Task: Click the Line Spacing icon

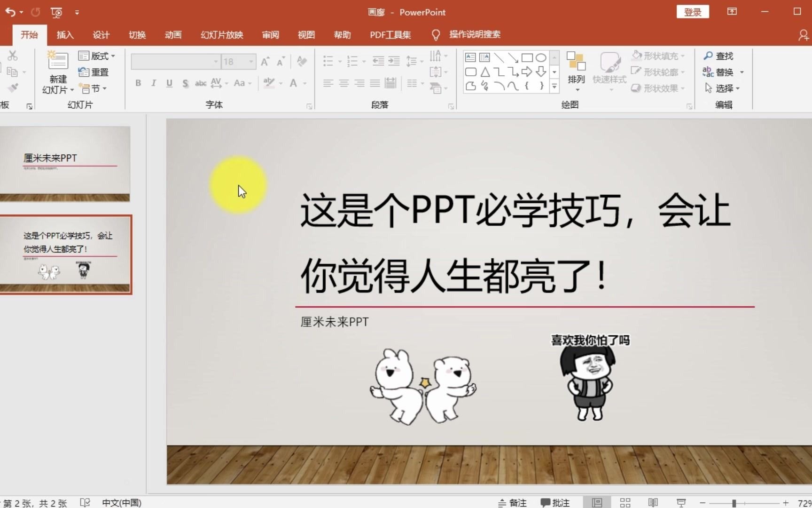Action: (x=412, y=61)
